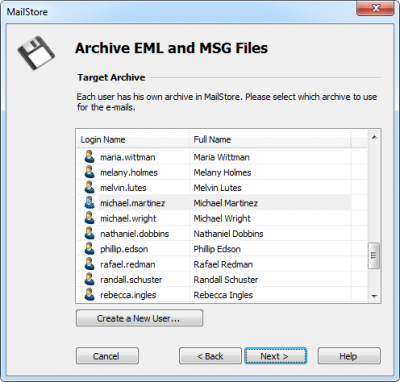Click user icon beside melvin.lutes
This screenshot has height=382, width=400.
(x=89, y=187)
